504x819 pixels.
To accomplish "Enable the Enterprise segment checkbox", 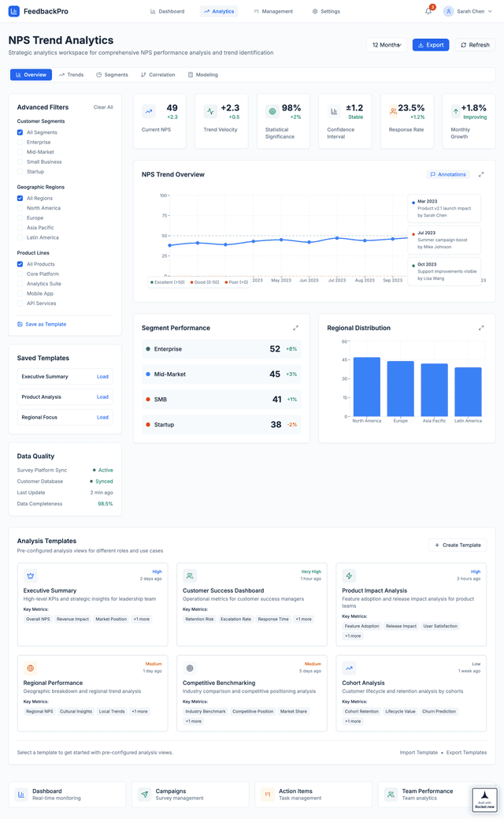I will [x=20, y=143].
